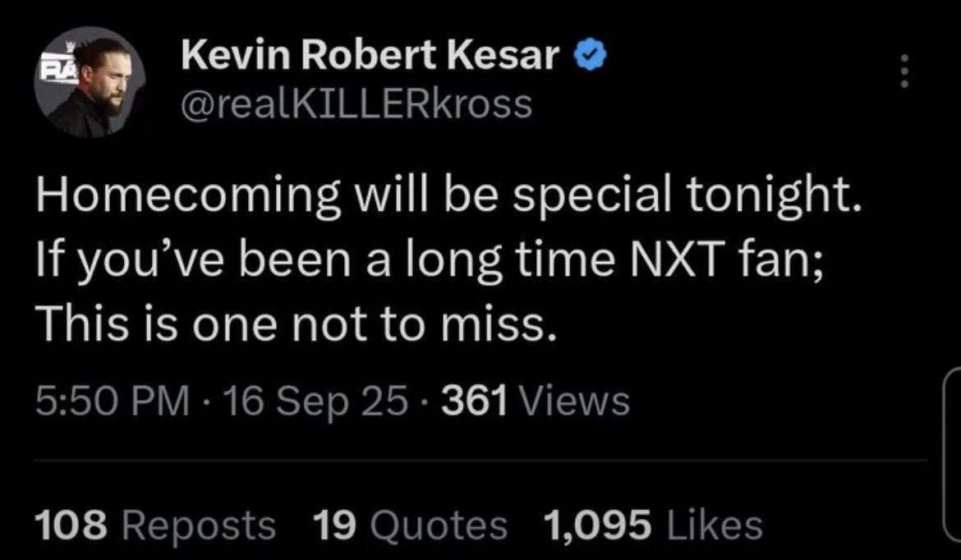The width and height of the screenshot is (961, 560).
Task: Open the 19 Quotes list
Action: tap(410, 526)
